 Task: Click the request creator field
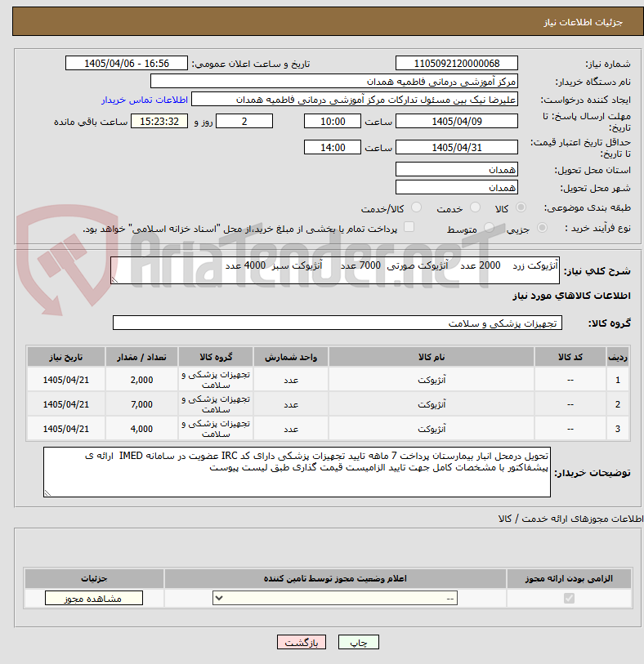tap(354, 100)
